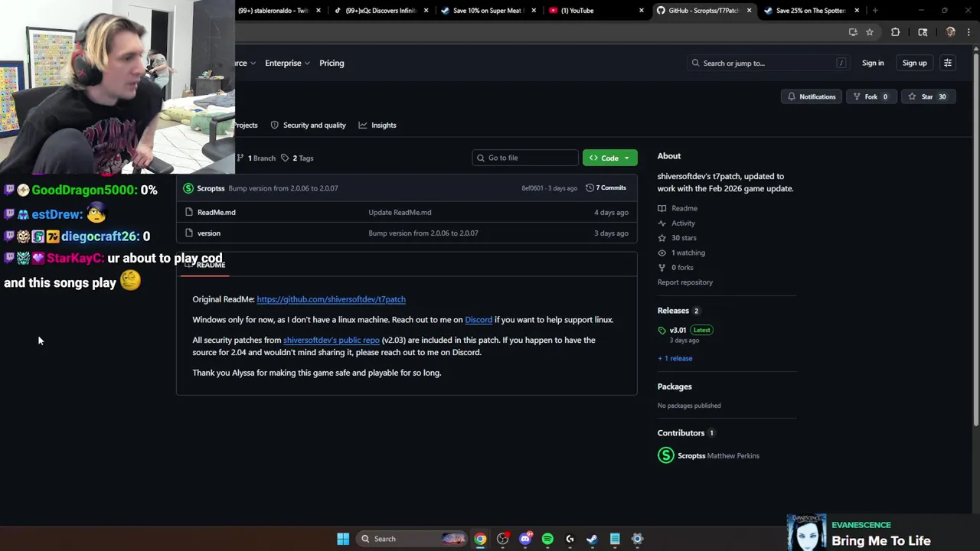Fork the repository

[871, 96]
